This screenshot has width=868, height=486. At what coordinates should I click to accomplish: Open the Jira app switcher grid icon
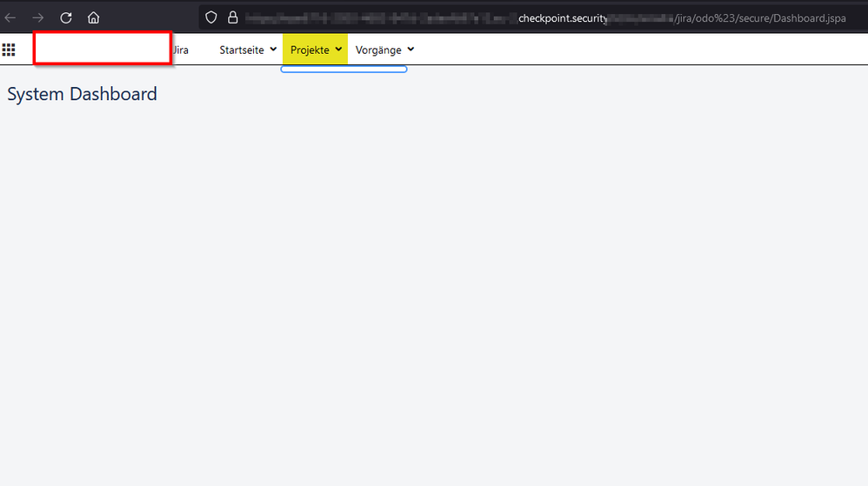[x=9, y=50]
